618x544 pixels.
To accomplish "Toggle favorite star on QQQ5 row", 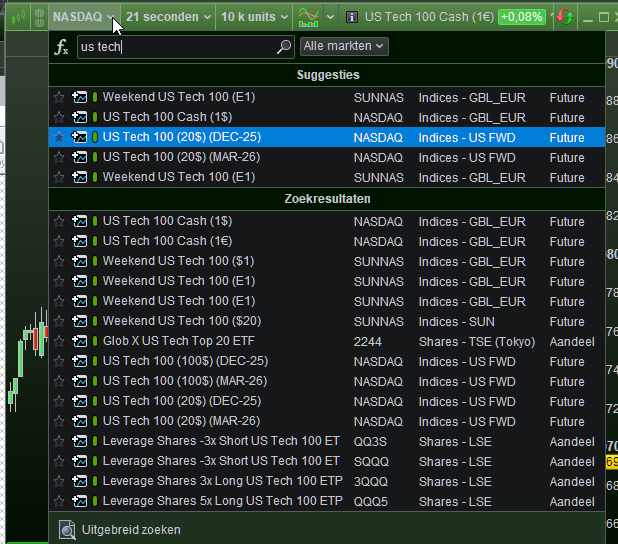I will (59, 501).
